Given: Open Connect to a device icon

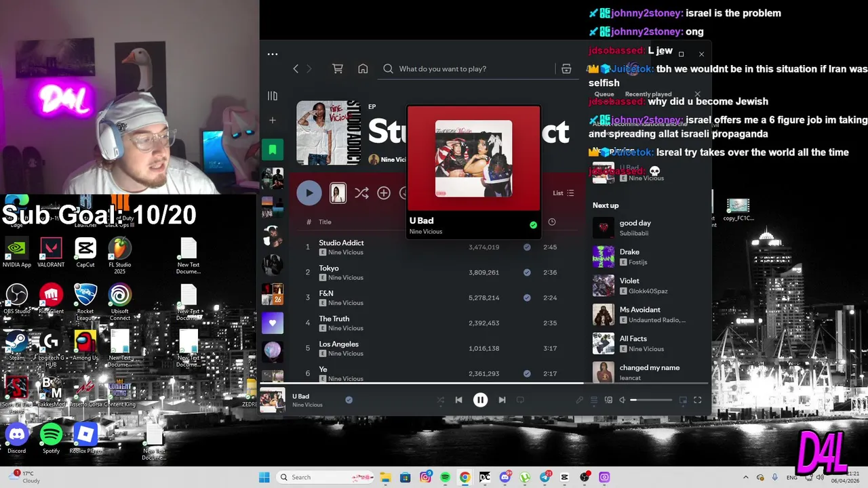Looking at the screenshot, I should 608,400.
